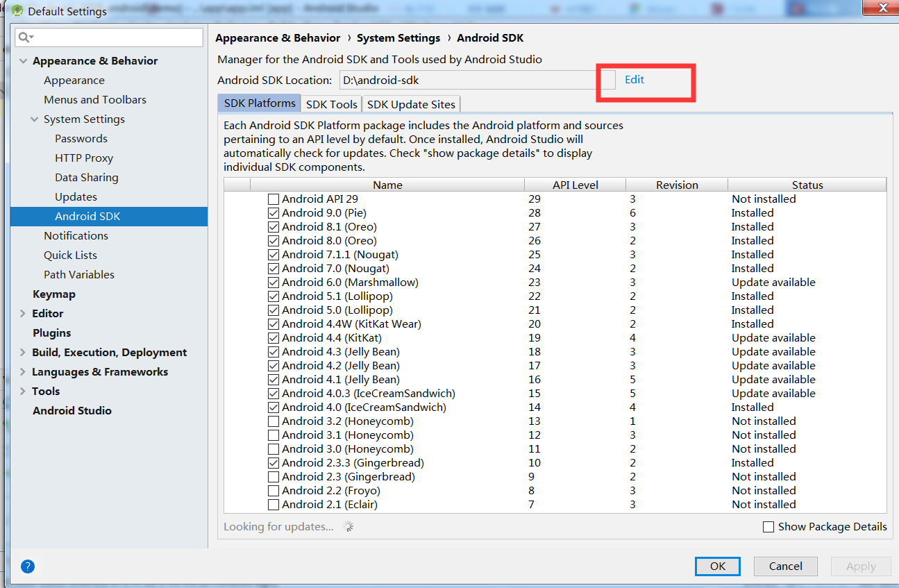Click the Apply button
Screen dimensions: 899x588
[x=861, y=566]
